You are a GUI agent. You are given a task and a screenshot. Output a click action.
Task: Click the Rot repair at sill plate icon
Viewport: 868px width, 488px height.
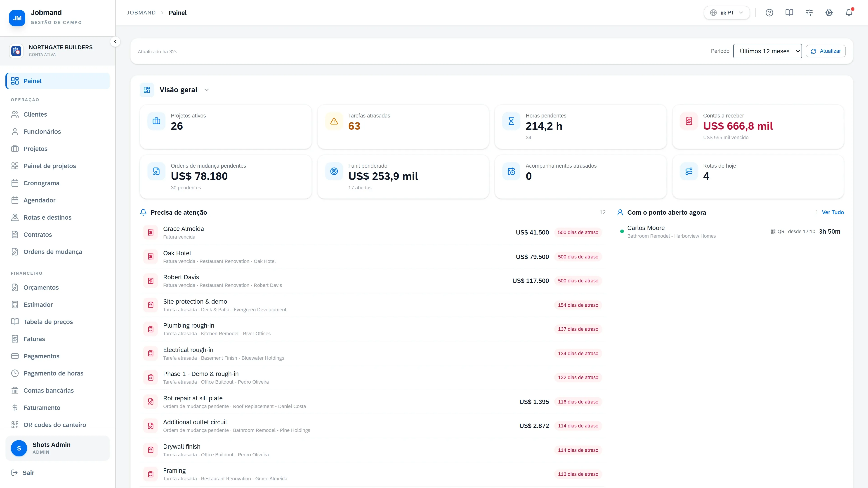coord(151,402)
